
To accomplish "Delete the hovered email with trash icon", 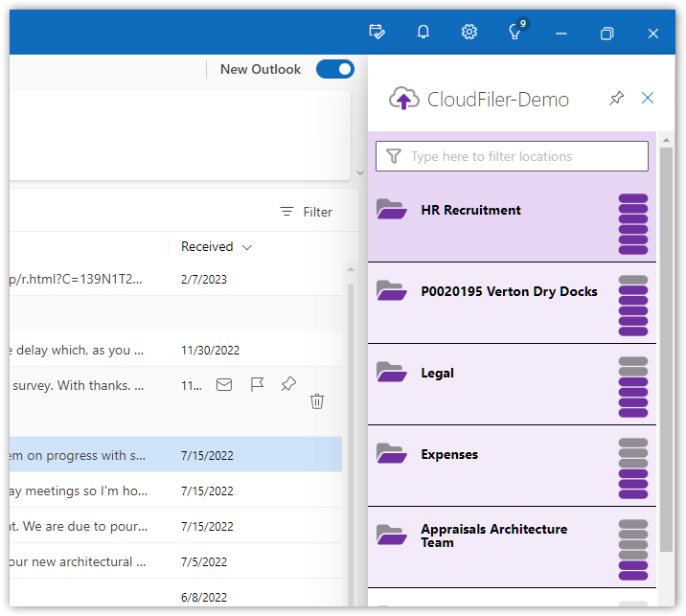I will 317,401.
